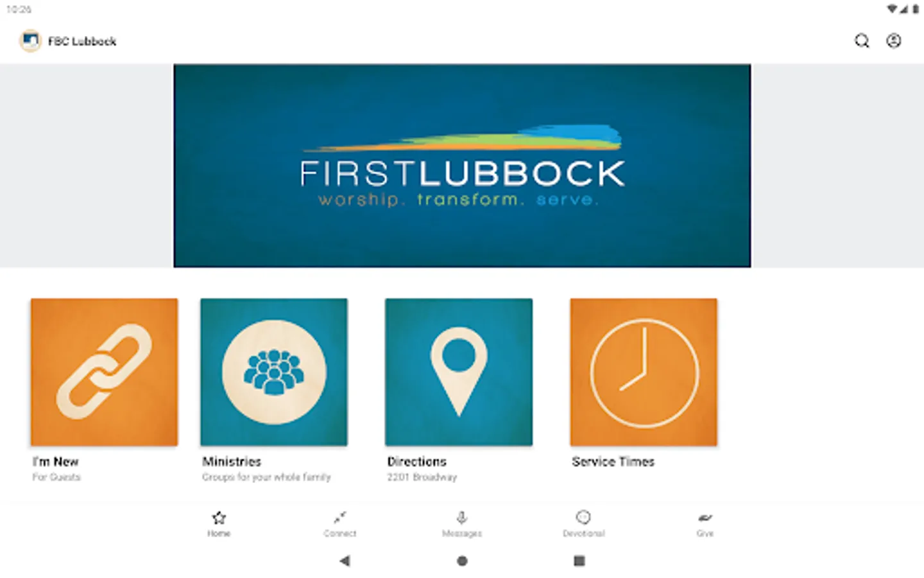Click the Directions 2201 Broadway text

coord(422,477)
